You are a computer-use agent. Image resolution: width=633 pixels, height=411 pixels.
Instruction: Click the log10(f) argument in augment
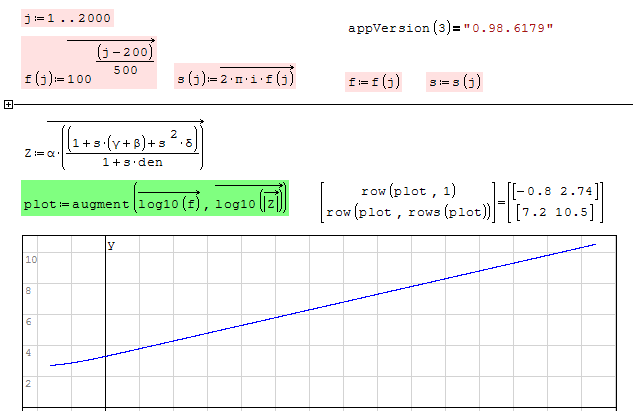[168, 204]
